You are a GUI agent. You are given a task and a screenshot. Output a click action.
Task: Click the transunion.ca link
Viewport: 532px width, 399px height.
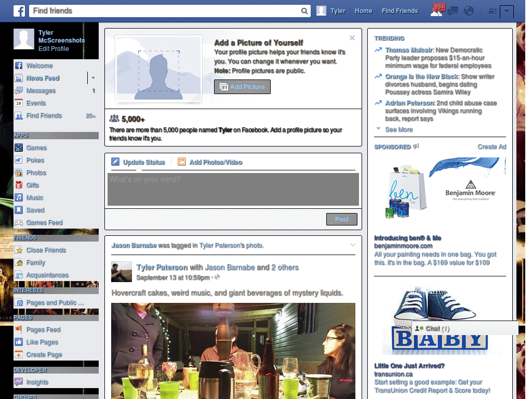(394, 374)
